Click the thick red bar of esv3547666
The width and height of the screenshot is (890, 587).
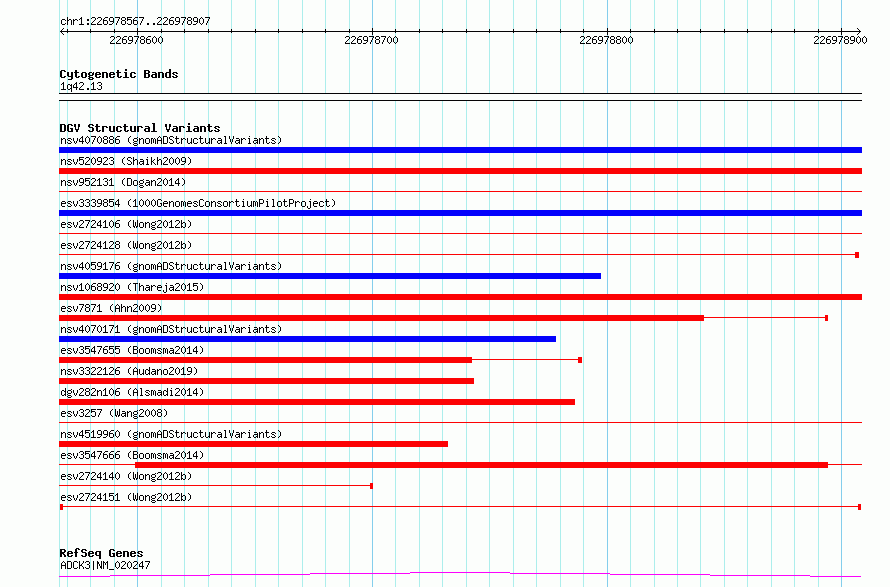pyautogui.click(x=481, y=465)
